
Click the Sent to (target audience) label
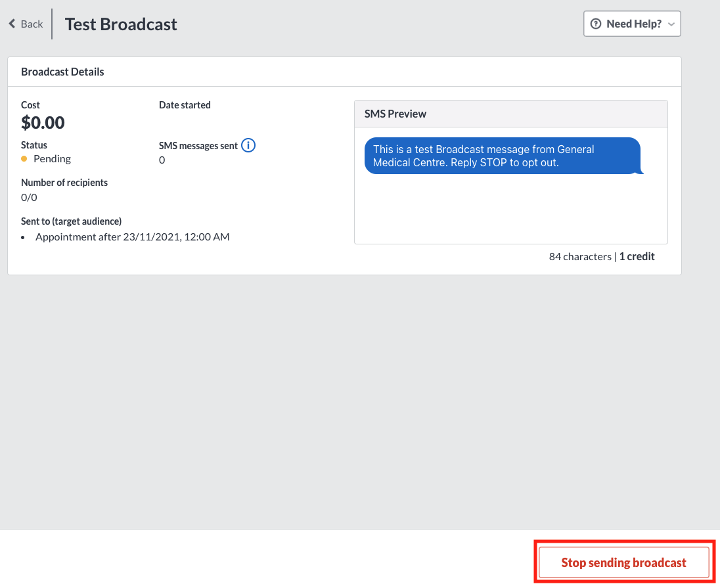pyautogui.click(x=71, y=221)
